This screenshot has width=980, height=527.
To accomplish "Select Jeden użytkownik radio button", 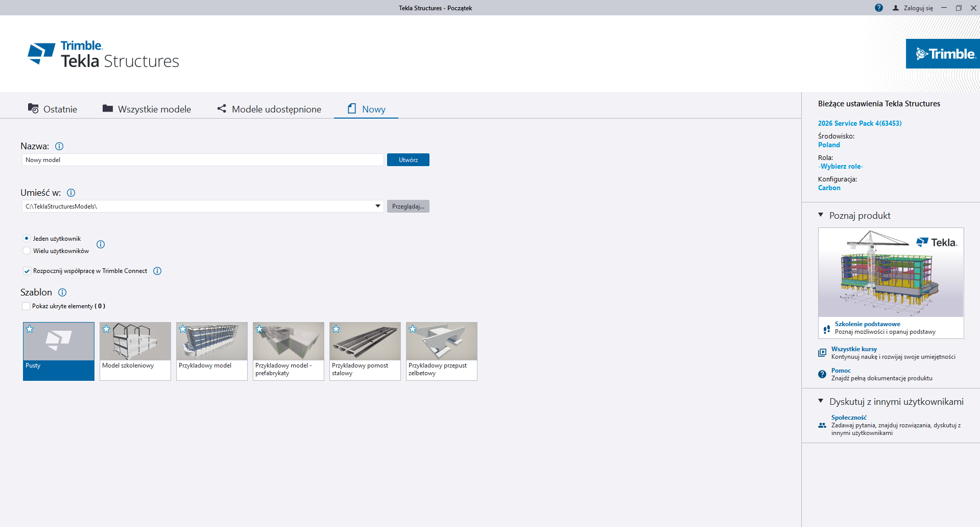I will pos(27,238).
